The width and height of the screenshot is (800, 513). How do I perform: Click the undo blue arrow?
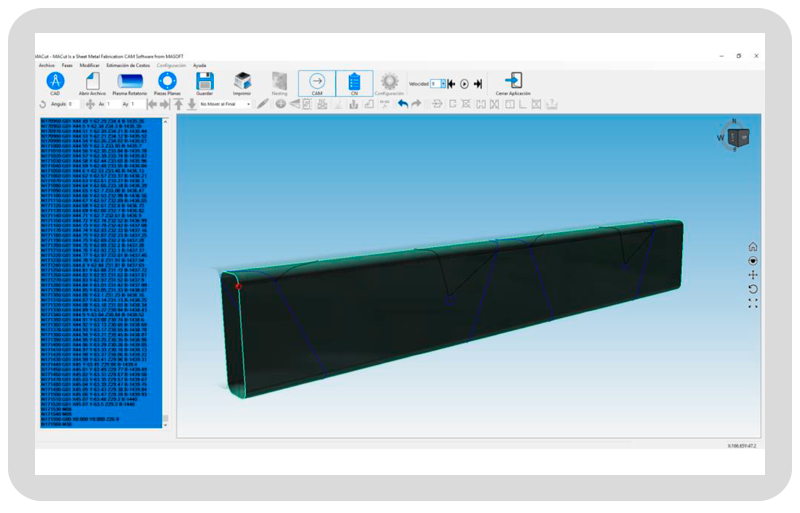(x=402, y=103)
